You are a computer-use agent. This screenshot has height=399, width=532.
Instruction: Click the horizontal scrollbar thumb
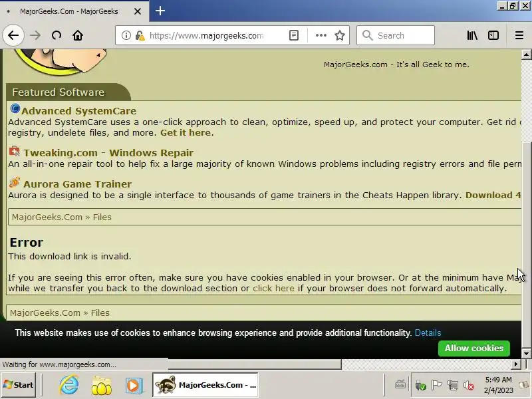tap(255, 364)
